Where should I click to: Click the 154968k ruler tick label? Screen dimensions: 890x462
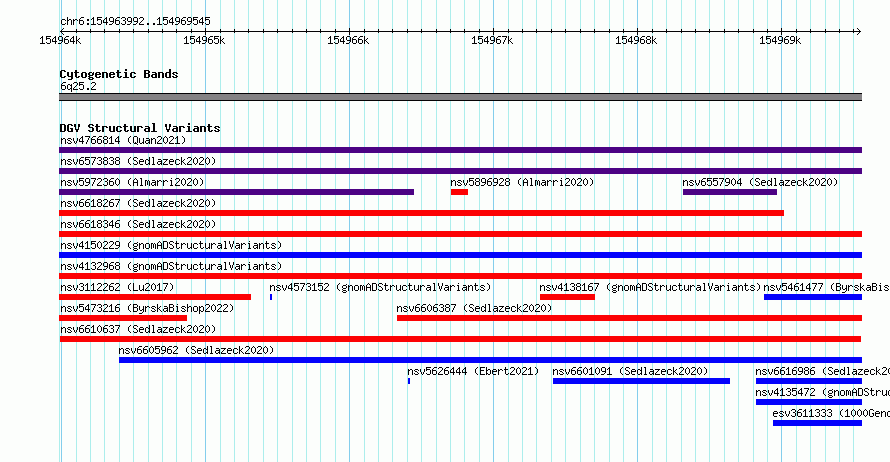pos(636,40)
